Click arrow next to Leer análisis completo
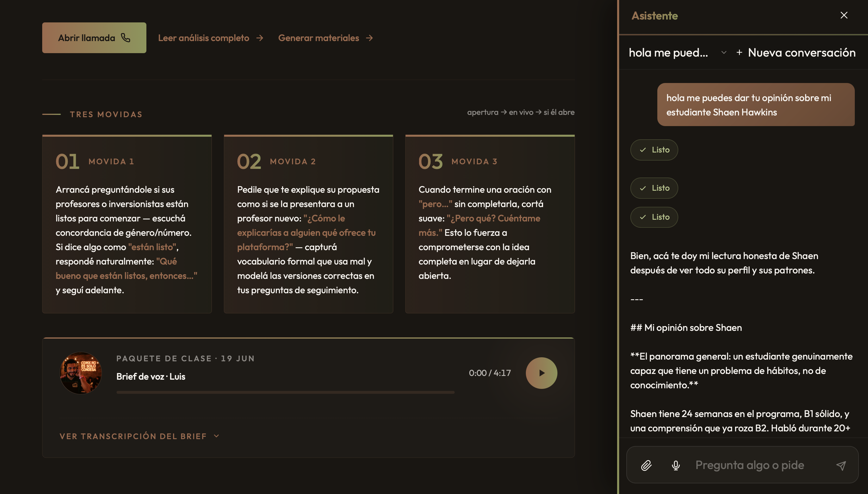 [x=260, y=38]
